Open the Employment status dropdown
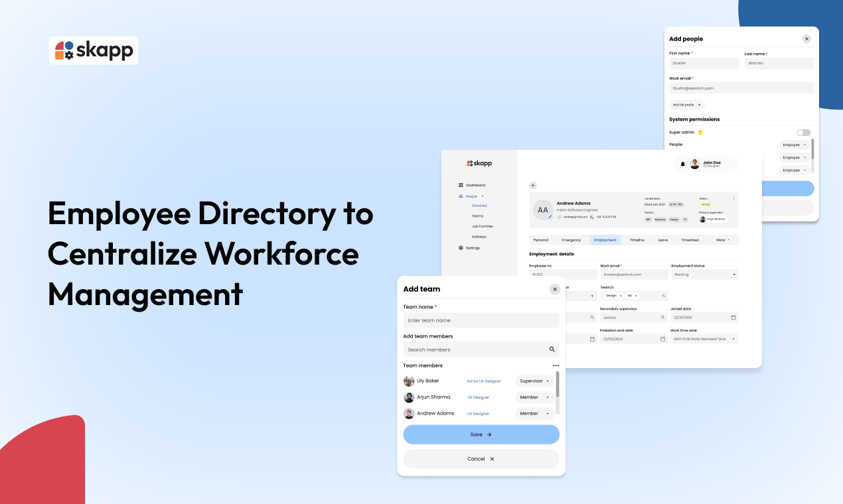 pos(704,275)
